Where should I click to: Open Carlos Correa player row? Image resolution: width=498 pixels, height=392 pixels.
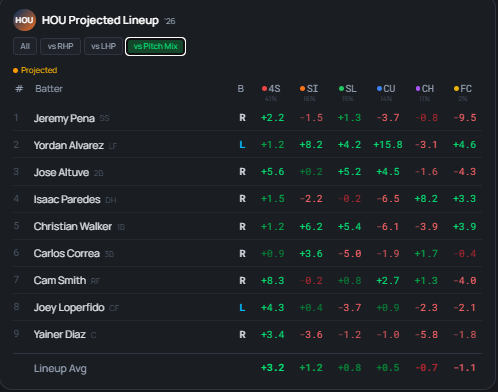pos(247,253)
